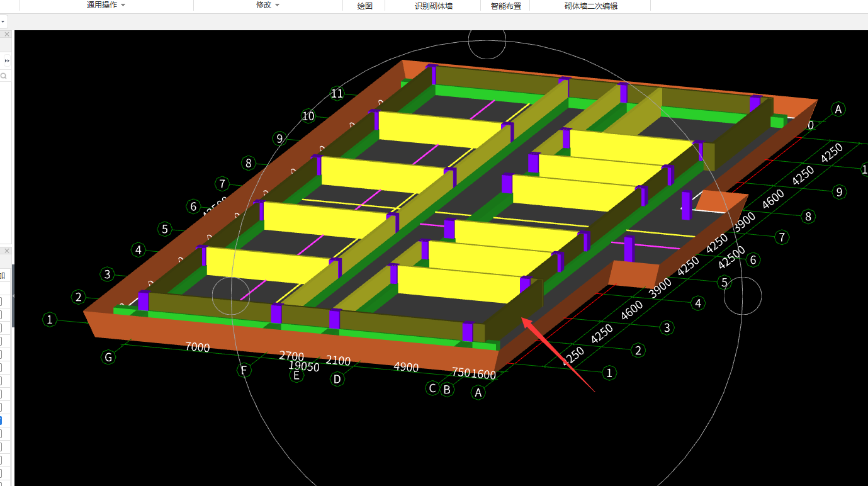Open the 砌体墙二次编辑 ribbon group
This screenshot has width=868, height=486.
click(x=590, y=6)
